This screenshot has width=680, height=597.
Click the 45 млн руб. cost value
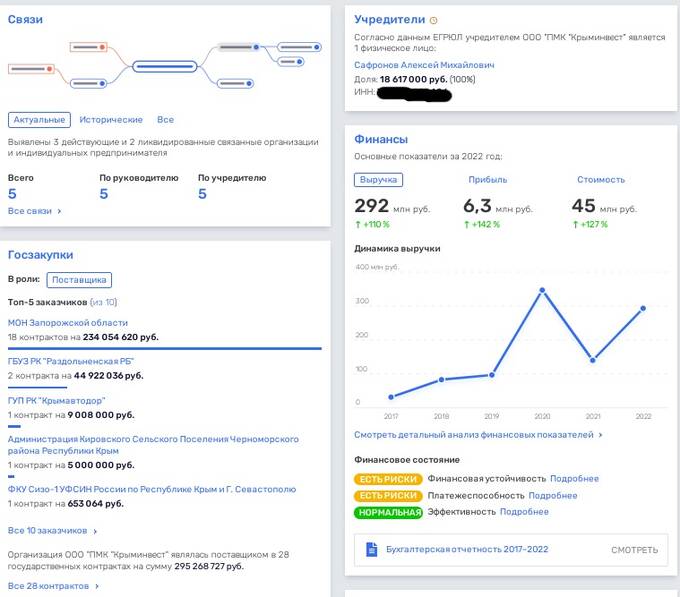(604, 206)
